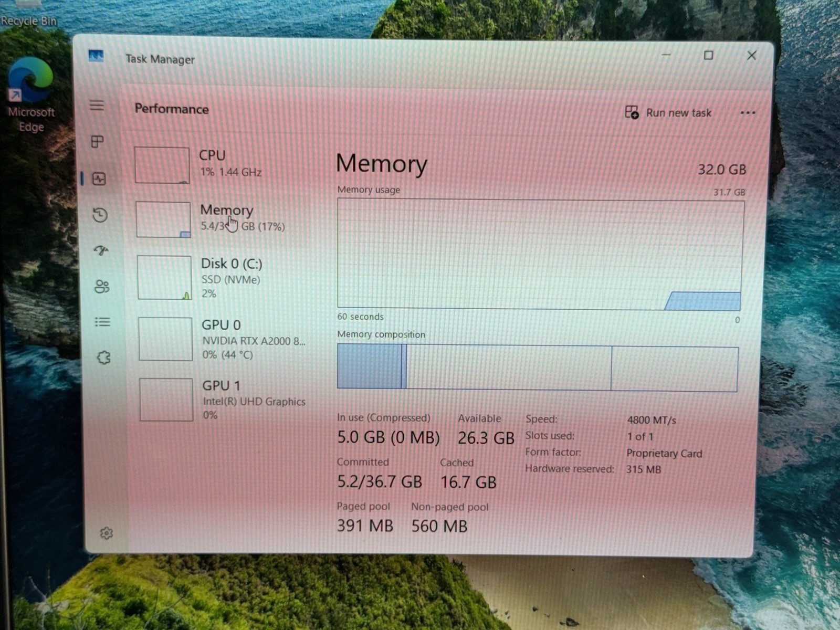
Task: Click the 16.7 GB cached value
Action: pos(468,482)
